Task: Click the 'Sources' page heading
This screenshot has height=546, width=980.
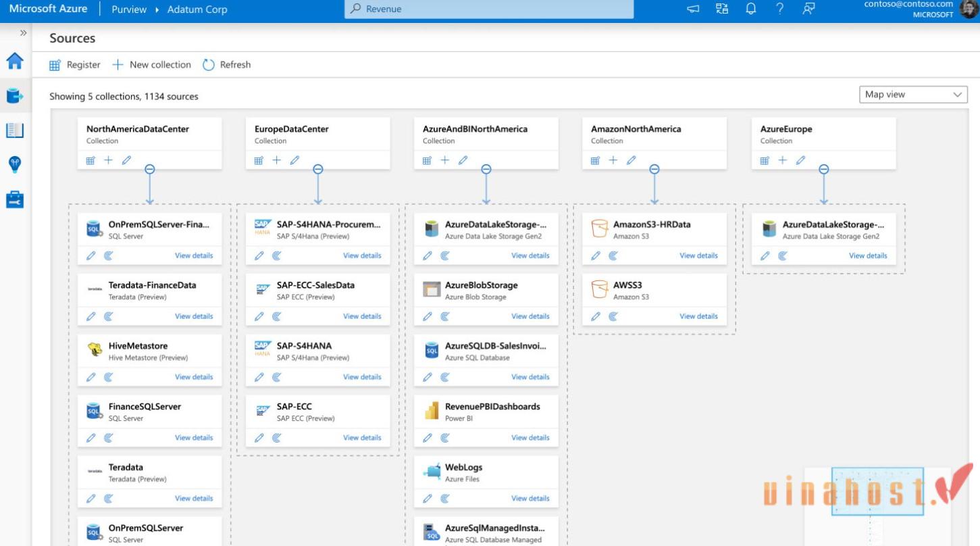Action: pyautogui.click(x=72, y=39)
